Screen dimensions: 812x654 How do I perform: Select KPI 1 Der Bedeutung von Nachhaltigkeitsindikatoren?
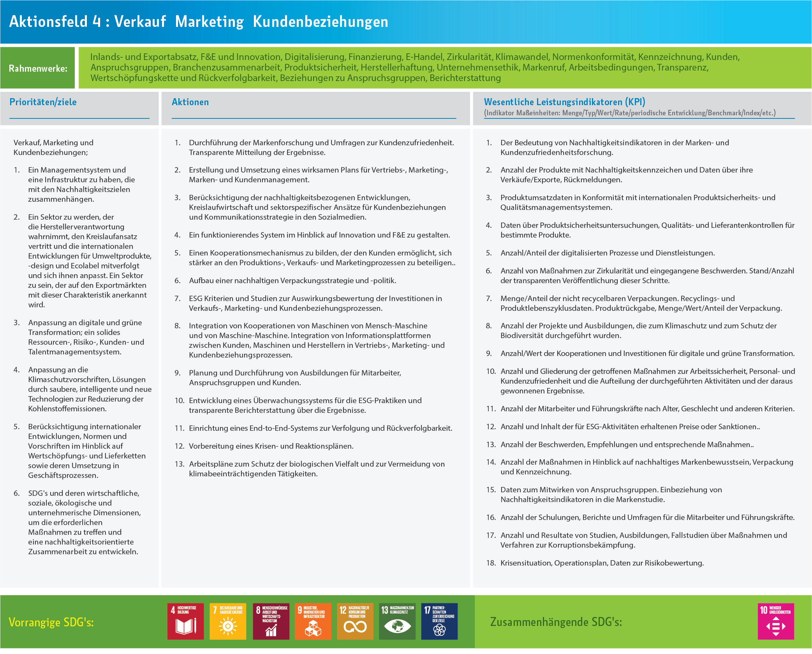click(x=608, y=148)
